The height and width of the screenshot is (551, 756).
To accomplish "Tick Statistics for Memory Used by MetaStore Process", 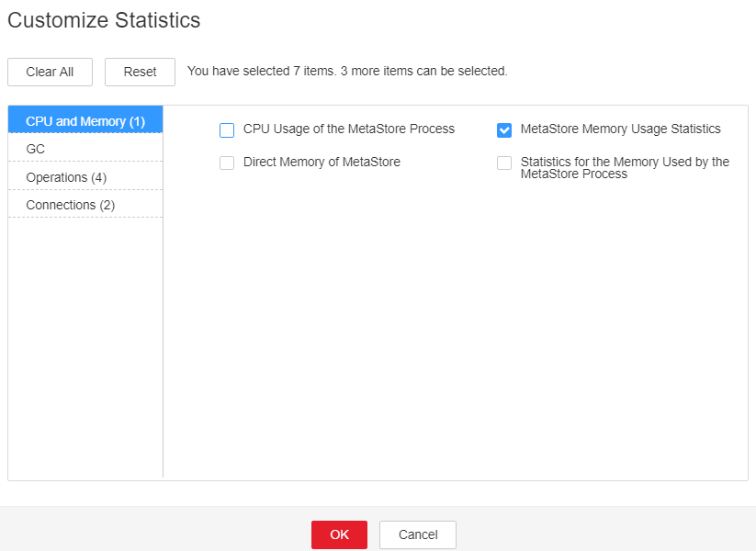I will [503, 163].
